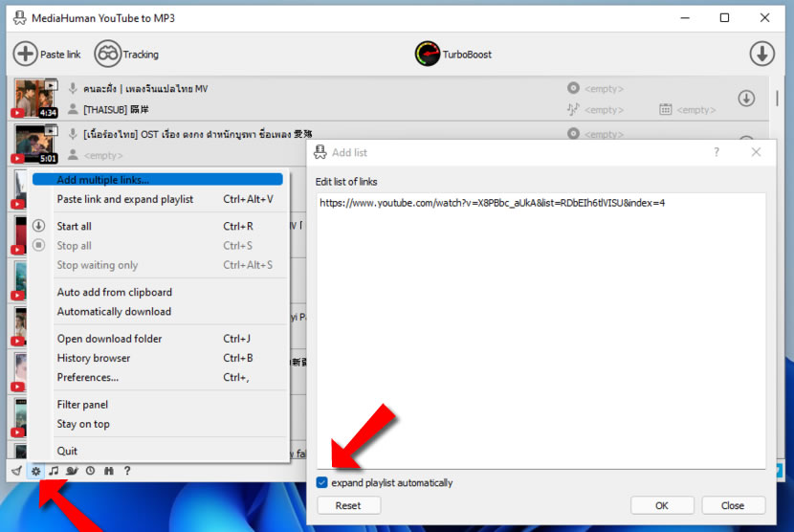Click the clock icon in the bottom bar
The image size is (794, 532).
90,471
